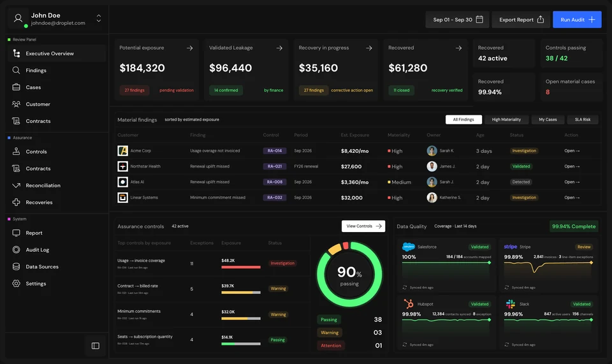Viewport: 612px width, 364px height.
Task: Open Potential exposure card arrow
Action: 190,48
